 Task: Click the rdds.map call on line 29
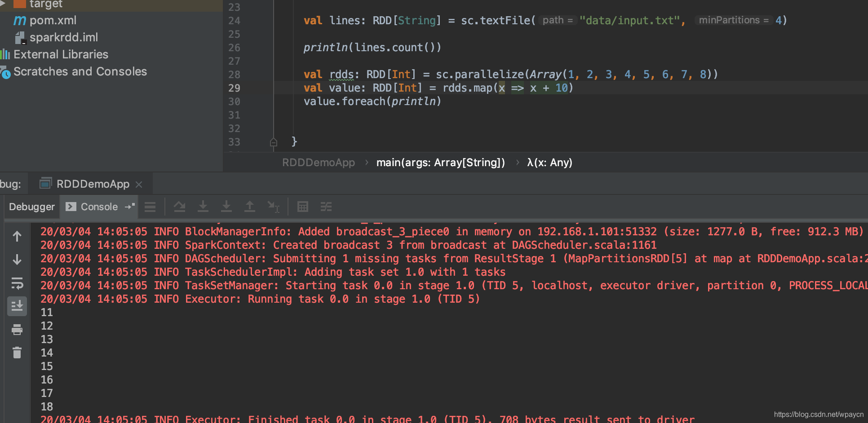pos(468,88)
